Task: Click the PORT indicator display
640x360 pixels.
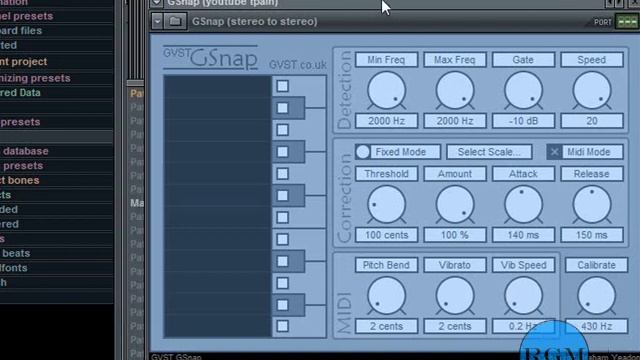Action: (x=628, y=22)
